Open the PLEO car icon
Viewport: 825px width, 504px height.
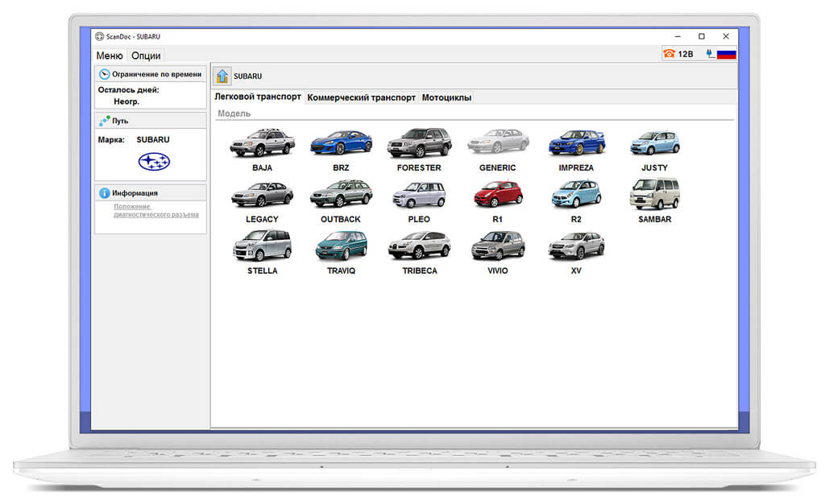[x=419, y=195]
